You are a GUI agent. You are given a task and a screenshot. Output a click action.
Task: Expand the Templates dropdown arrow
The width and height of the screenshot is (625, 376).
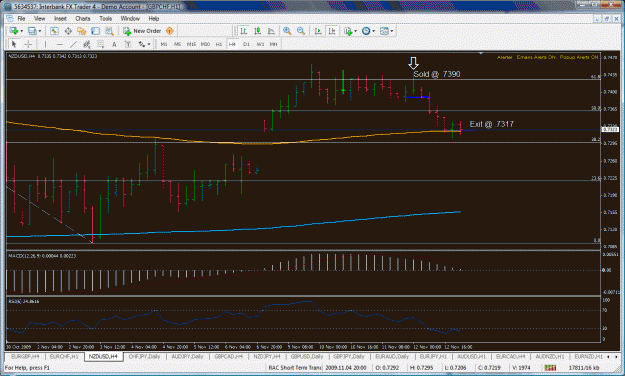[392, 31]
